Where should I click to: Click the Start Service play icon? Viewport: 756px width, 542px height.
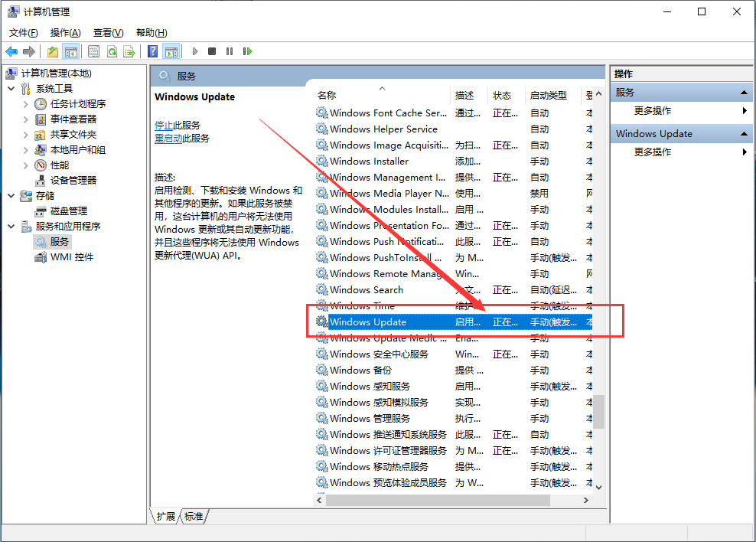point(195,51)
